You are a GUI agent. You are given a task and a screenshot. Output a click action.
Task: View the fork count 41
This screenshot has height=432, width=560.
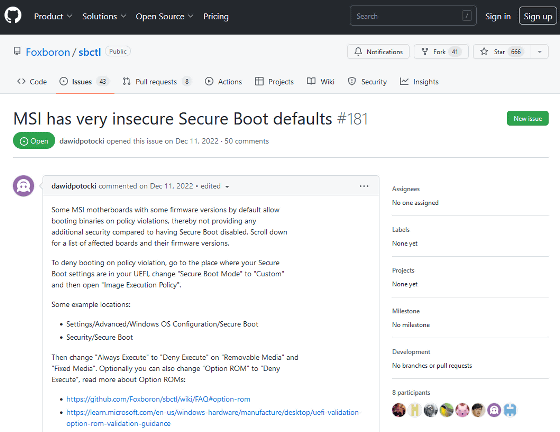coord(454,52)
